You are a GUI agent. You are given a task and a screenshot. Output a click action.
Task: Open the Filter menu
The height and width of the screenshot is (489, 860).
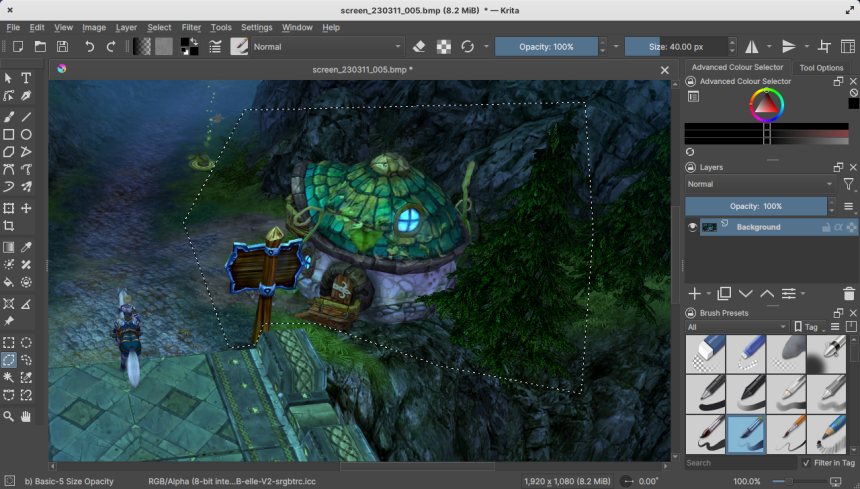(191, 27)
